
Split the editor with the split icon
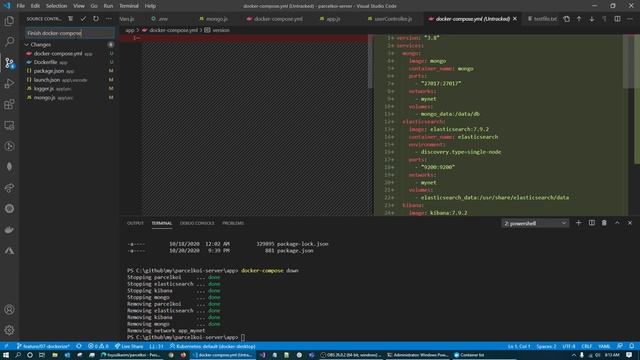coord(617,19)
